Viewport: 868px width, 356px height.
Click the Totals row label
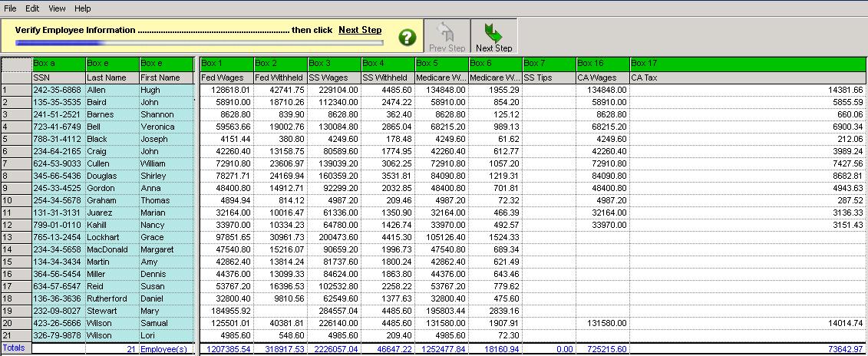tap(15, 348)
